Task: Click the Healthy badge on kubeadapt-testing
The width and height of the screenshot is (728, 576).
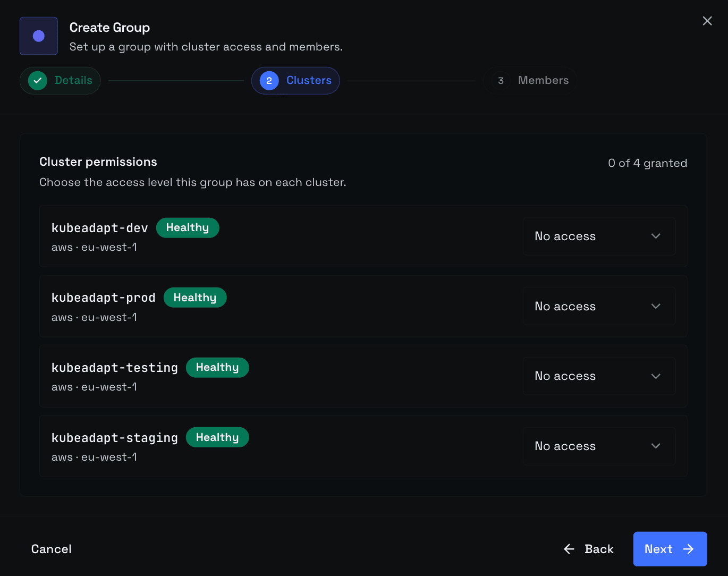Action: point(217,367)
